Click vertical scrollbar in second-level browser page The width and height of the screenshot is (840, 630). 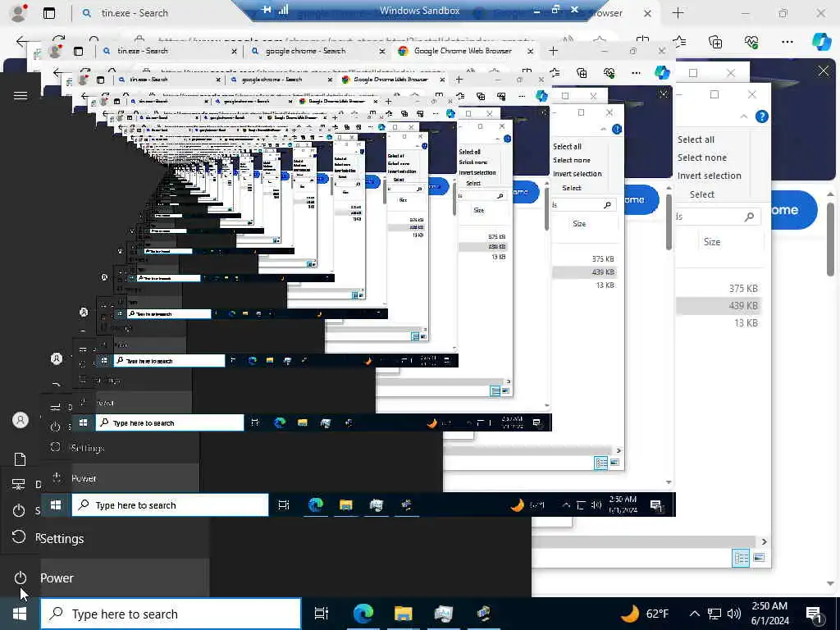[669, 222]
